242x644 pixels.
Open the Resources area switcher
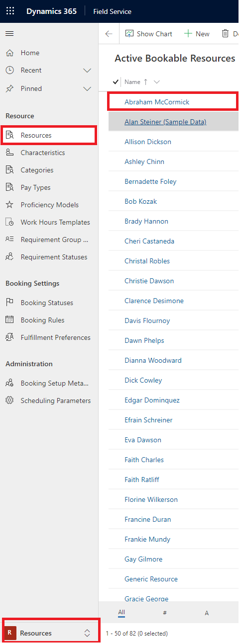[x=50, y=633]
